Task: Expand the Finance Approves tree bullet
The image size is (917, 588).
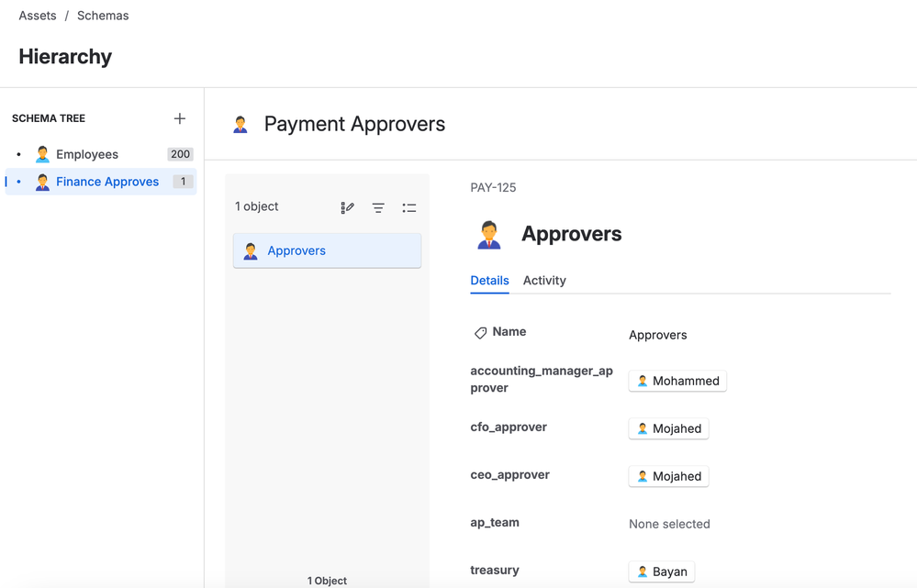Action: pos(18,182)
